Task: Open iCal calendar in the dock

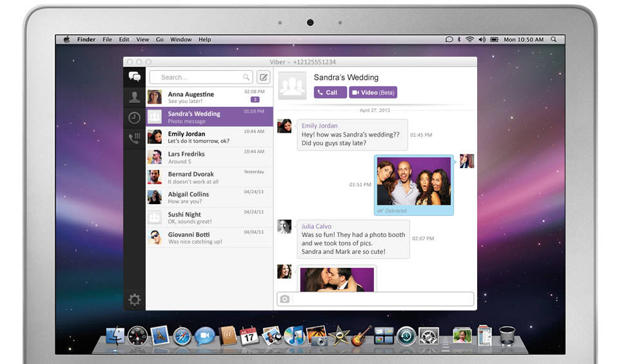Action: point(249,336)
